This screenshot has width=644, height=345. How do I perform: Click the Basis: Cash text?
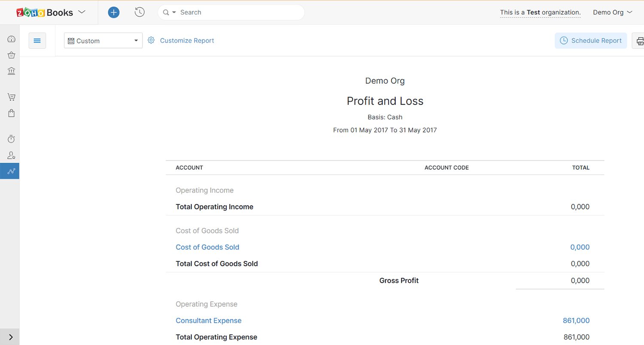pos(385,117)
